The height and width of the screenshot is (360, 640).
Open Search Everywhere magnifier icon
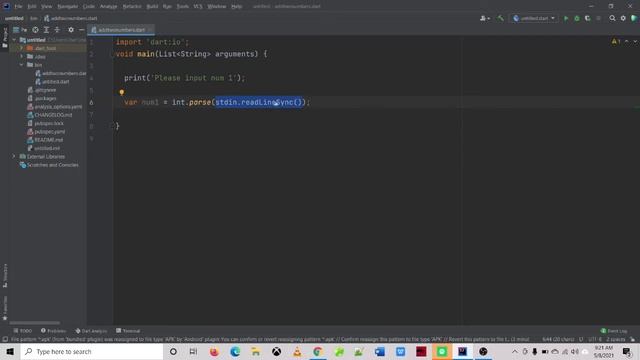pos(612,18)
